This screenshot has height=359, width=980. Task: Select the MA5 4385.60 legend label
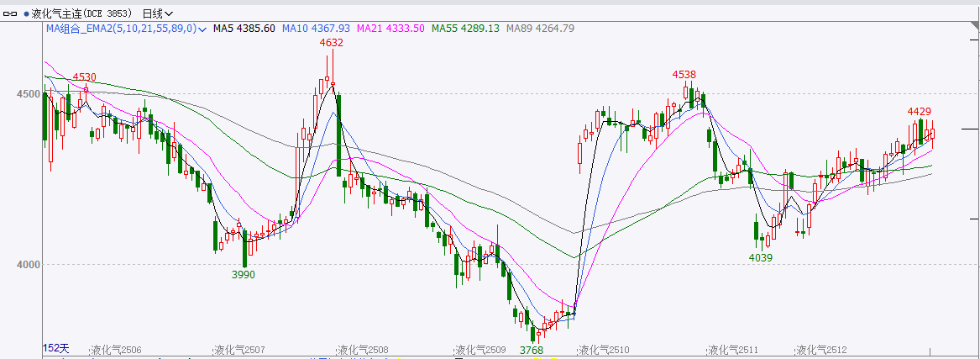pos(244,29)
